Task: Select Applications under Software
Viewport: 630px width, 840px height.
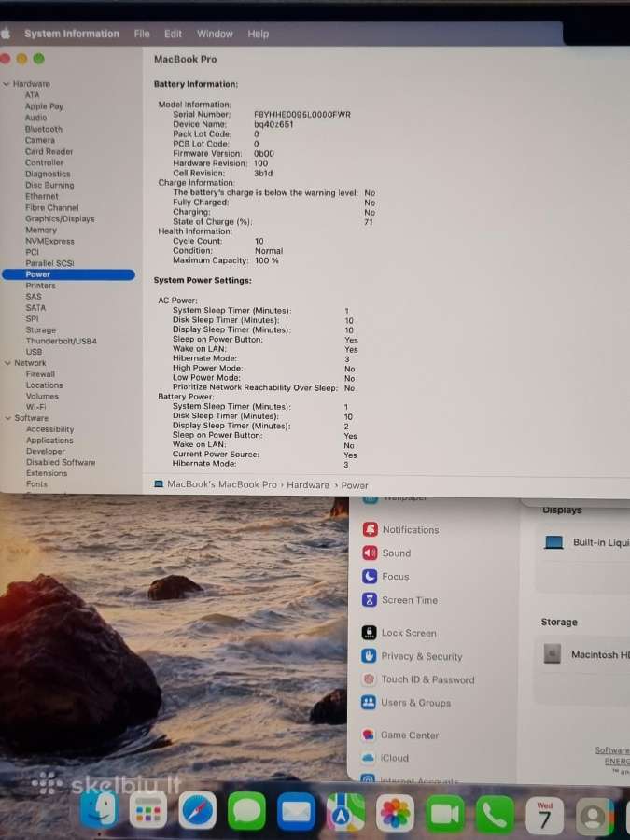Action: [49, 440]
